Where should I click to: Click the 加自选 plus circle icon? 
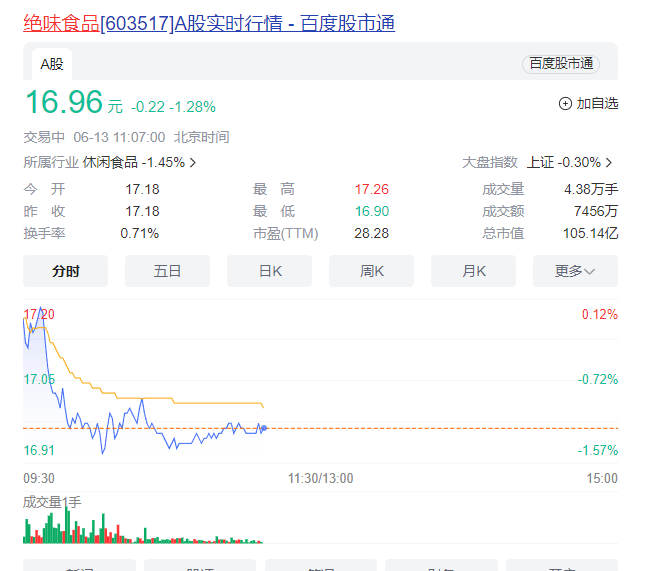(x=565, y=103)
